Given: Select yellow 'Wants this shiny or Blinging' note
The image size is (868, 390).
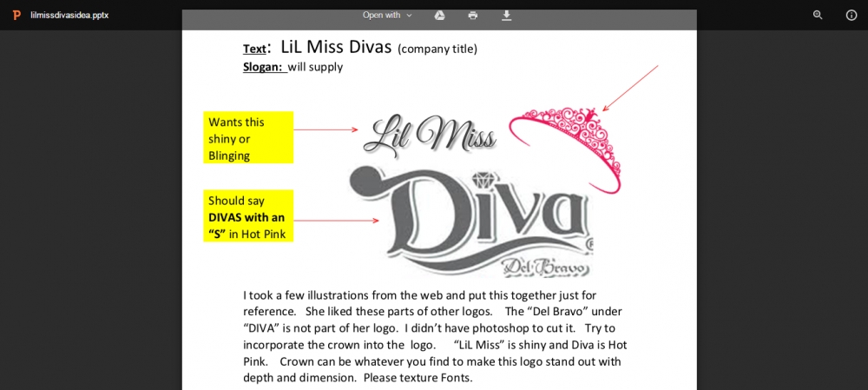Looking at the screenshot, I should tap(248, 138).
